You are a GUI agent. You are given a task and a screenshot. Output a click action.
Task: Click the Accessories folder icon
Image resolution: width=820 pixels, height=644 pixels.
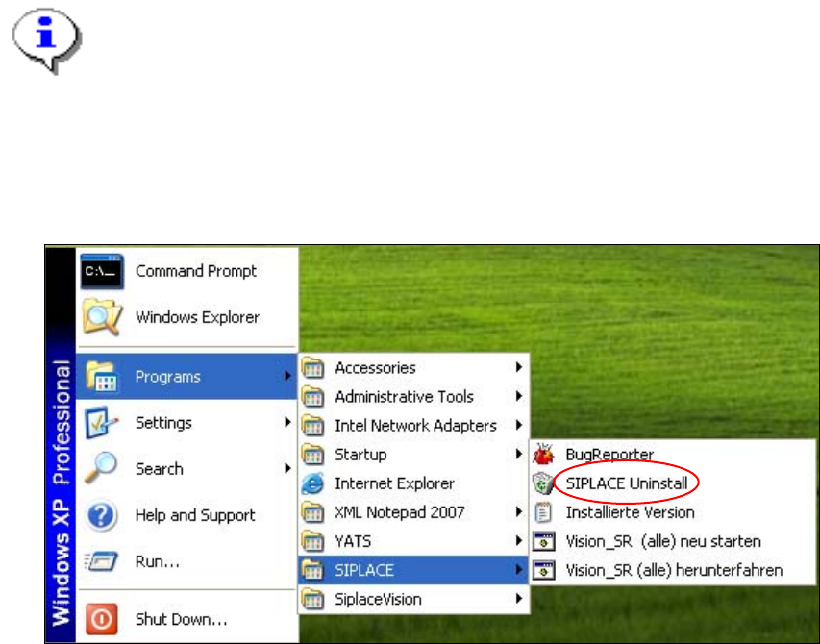[312, 367]
